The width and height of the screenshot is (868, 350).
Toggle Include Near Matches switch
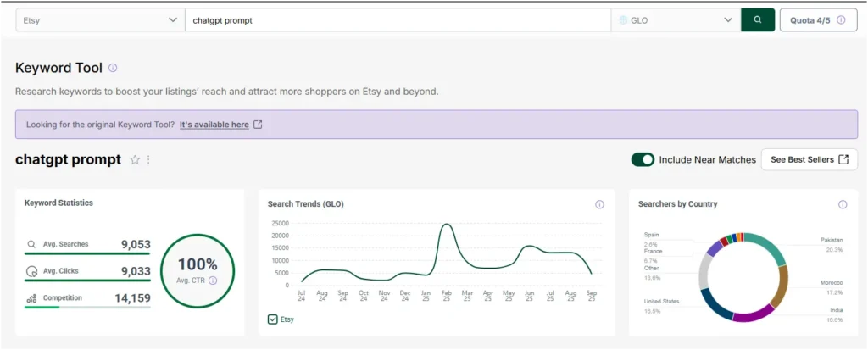(x=643, y=159)
